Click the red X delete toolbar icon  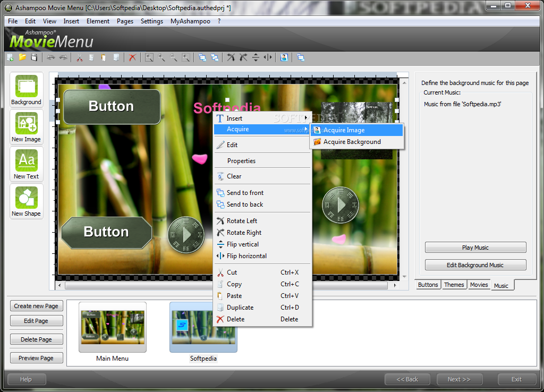[x=132, y=57]
